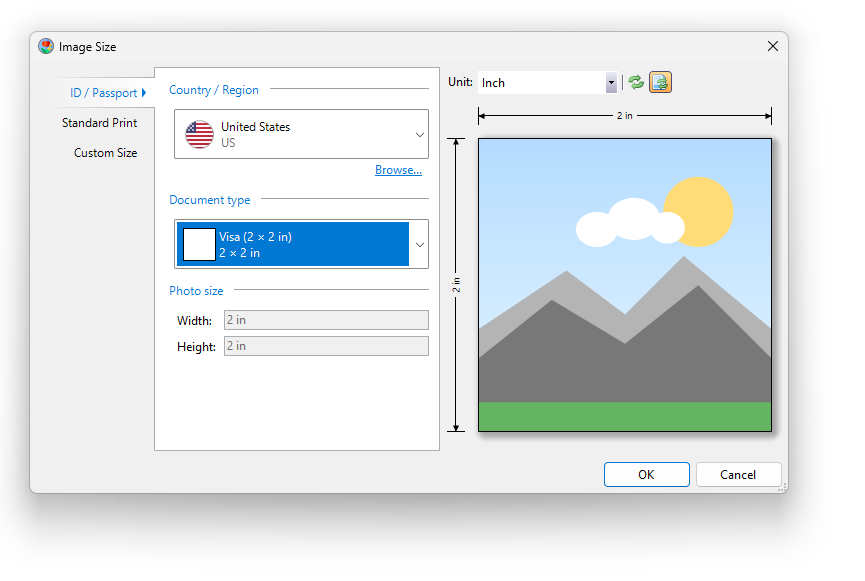
Task: Click the white Visa photo thumbnail icon
Action: tap(199, 244)
